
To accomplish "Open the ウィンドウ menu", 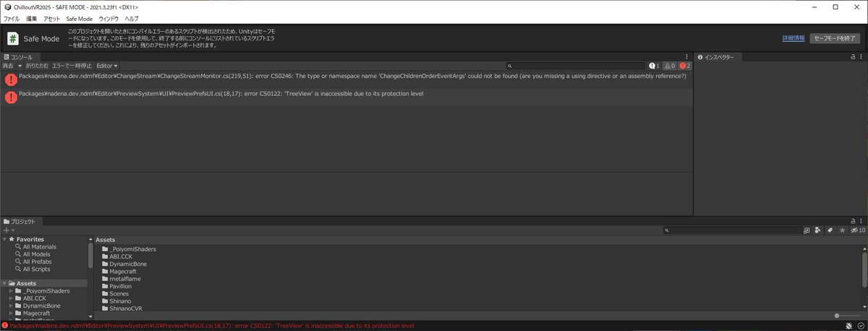I will pyautogui.click(x=109, y=18).
